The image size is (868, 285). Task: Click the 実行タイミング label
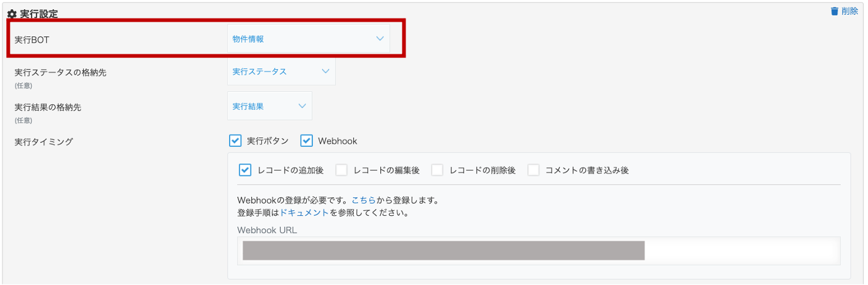[x=44, y=142]
